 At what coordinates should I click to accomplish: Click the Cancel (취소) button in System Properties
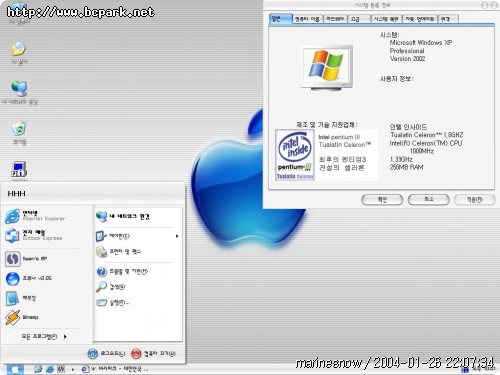tap(428, 200)
